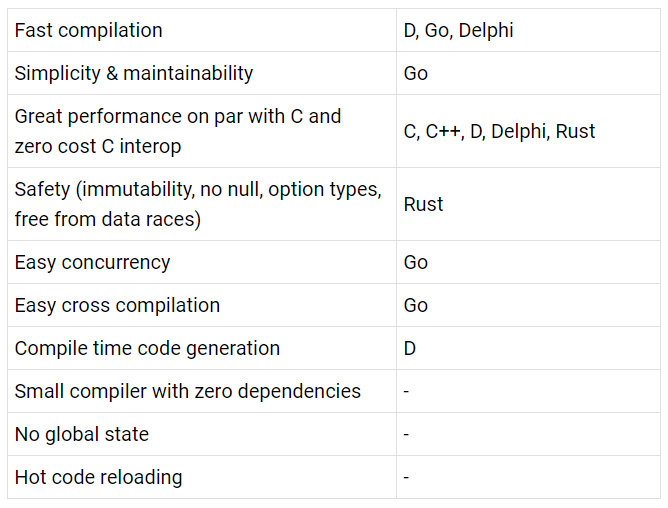Click the 'Hot code reloading' cell

pos(202,477)
